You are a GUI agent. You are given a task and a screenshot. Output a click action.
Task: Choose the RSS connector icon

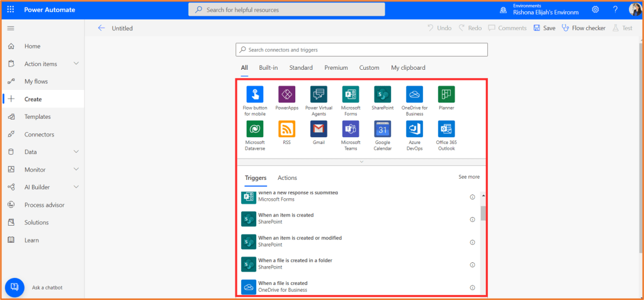coord(286,129)
